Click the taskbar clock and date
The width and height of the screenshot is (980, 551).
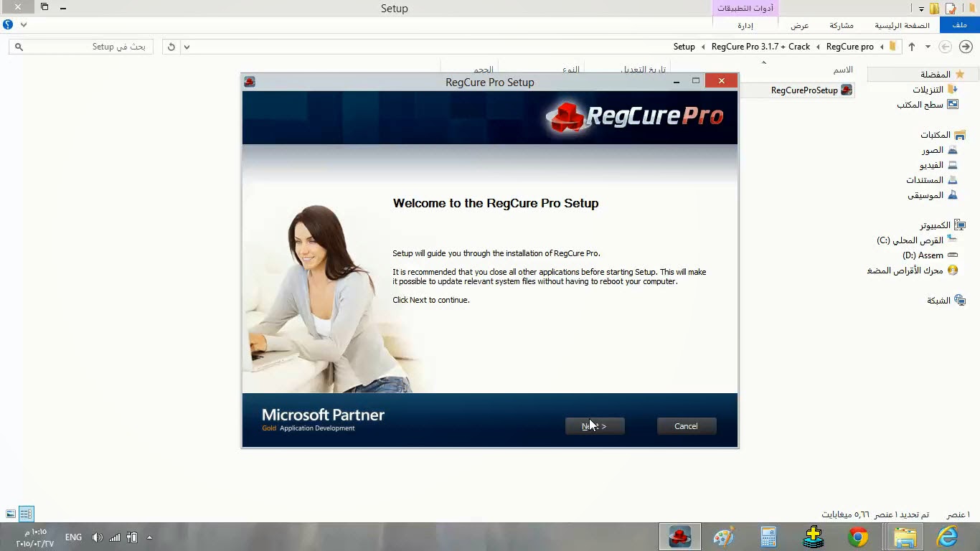coord(35,537)
